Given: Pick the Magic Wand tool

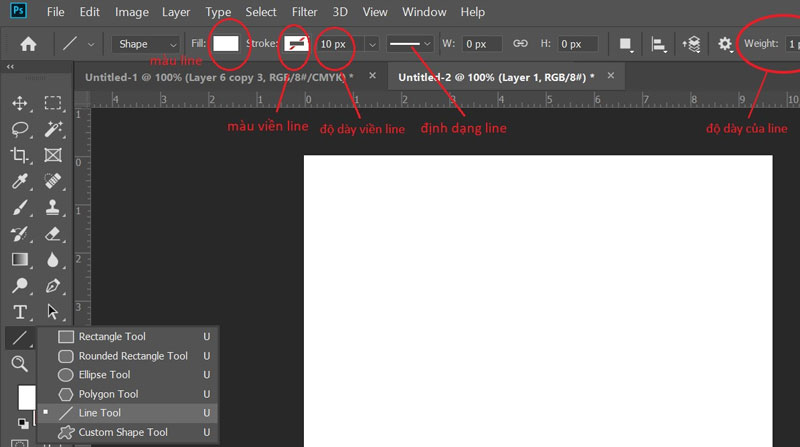Looking at the screenshot, I should [53, 129].
